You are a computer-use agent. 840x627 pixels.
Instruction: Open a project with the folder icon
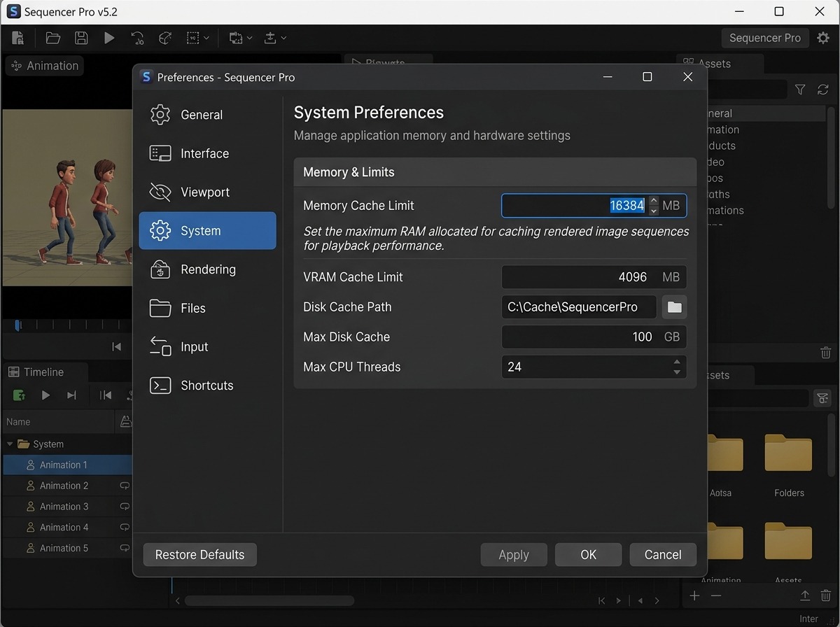click(x=53, y=38)
